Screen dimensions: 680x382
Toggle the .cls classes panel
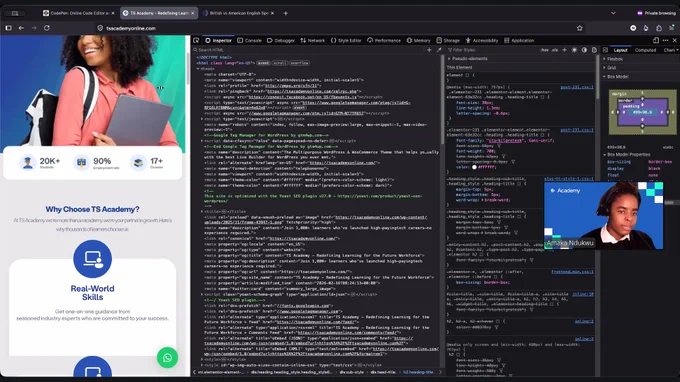pyautogui.click(x=555, y=50)
